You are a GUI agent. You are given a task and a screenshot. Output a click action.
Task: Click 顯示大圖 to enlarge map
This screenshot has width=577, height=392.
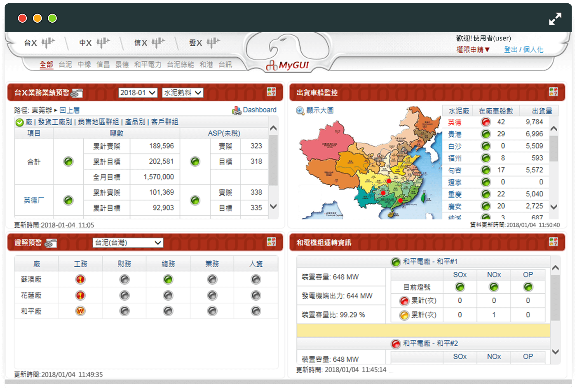[320, 110]
